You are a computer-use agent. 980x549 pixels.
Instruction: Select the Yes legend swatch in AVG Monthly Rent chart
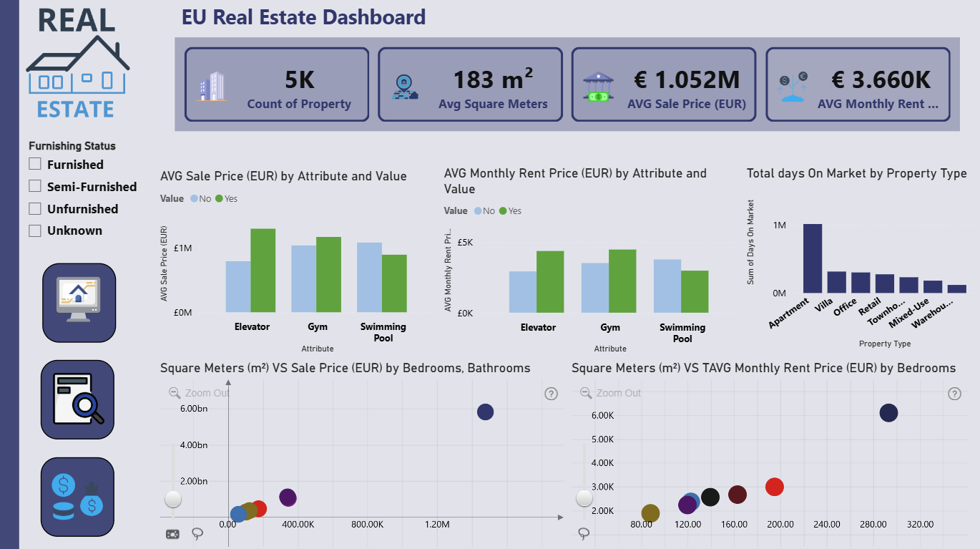pos(503,211)
